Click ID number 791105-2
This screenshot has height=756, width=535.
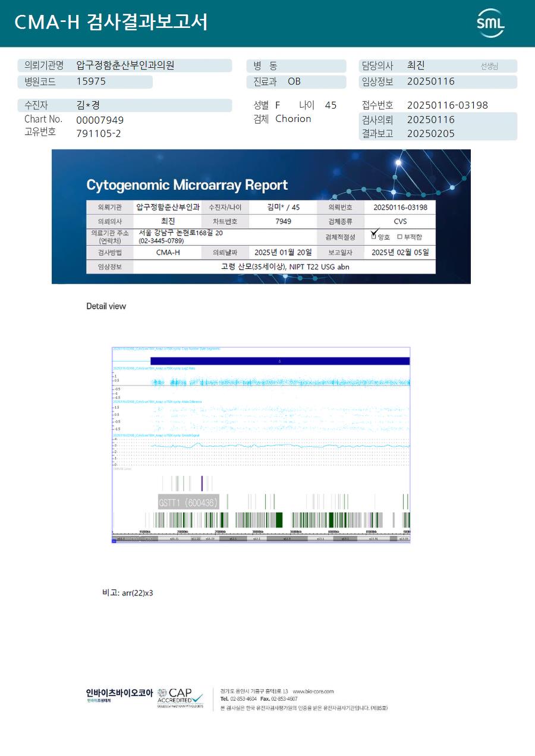99,134
